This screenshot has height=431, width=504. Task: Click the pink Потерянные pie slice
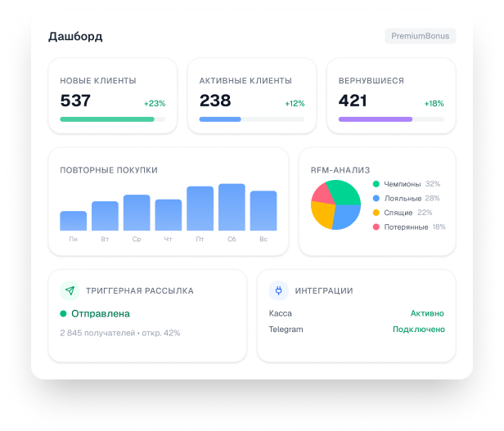pyautogui.click(x=323, y=194)
